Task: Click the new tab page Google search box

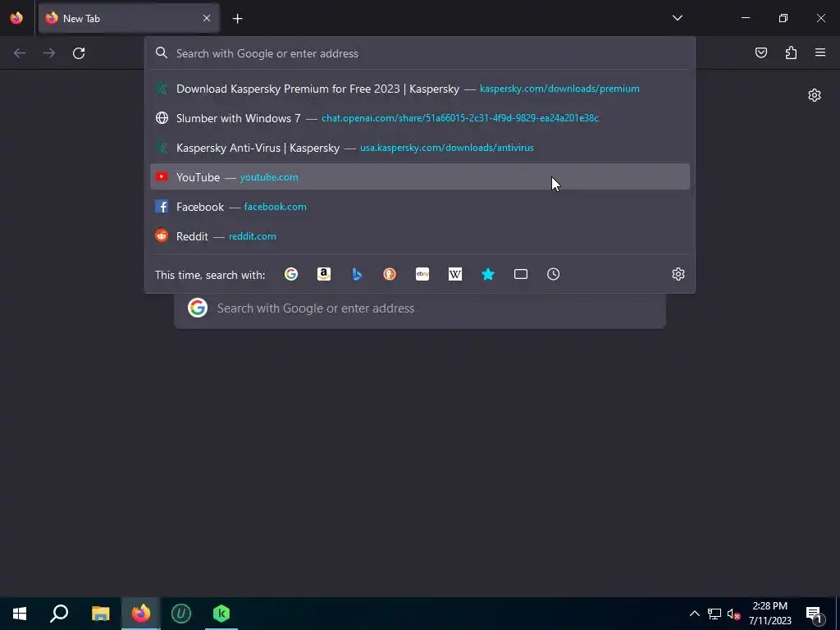Action: pos(420,308)
